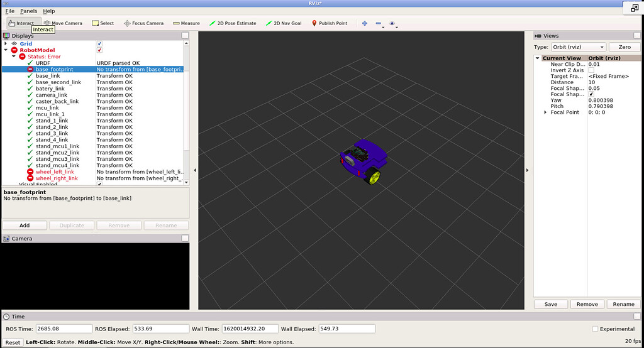
Task: Toggle the RobotModel display checkbox
Action: click(99, 50)
